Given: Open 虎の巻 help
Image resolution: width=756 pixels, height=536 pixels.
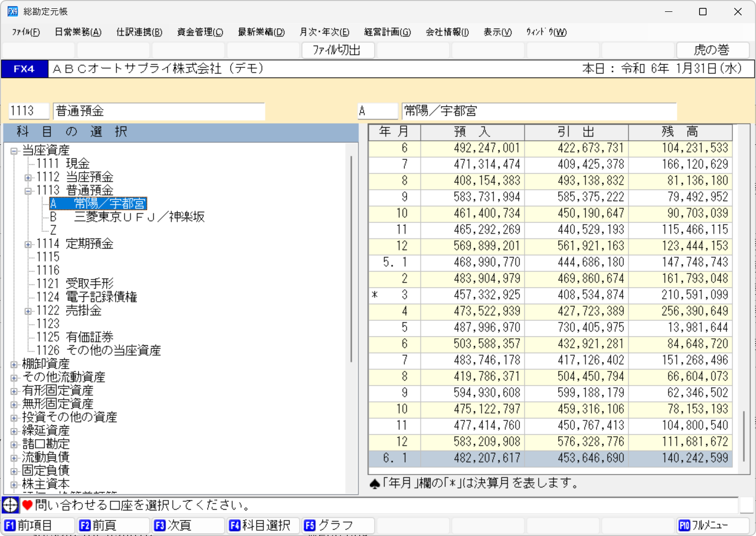Looking at the screenshot, I should click(x=712, y=50).
